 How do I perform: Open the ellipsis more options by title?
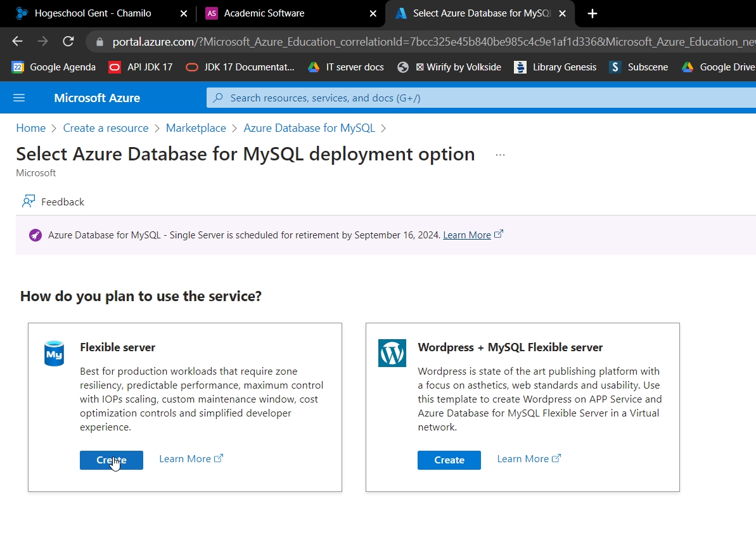pos(500,155)
